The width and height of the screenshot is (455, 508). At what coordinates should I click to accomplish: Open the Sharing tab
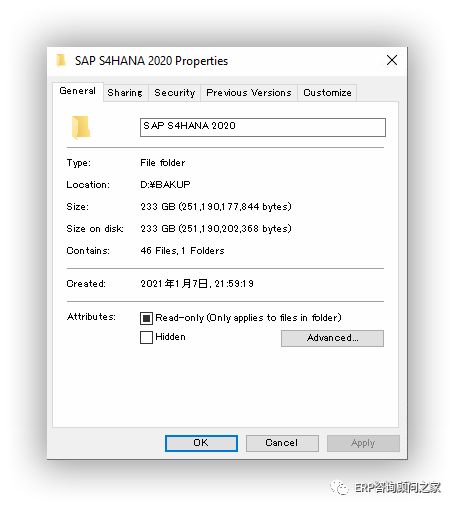click(125, 93)
